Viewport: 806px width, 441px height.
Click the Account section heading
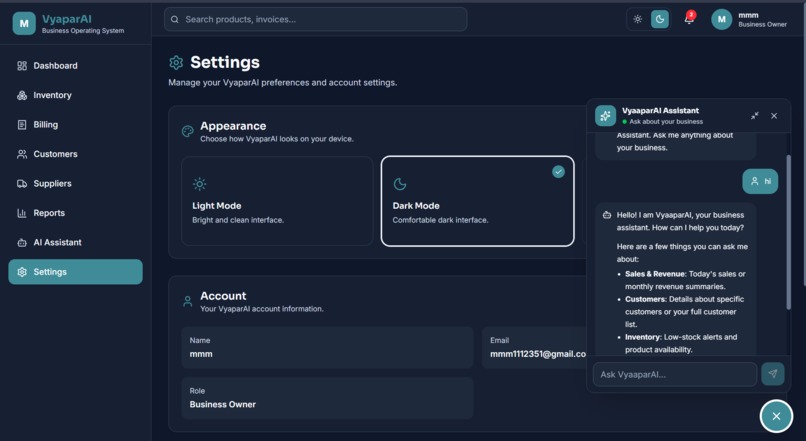223,296
